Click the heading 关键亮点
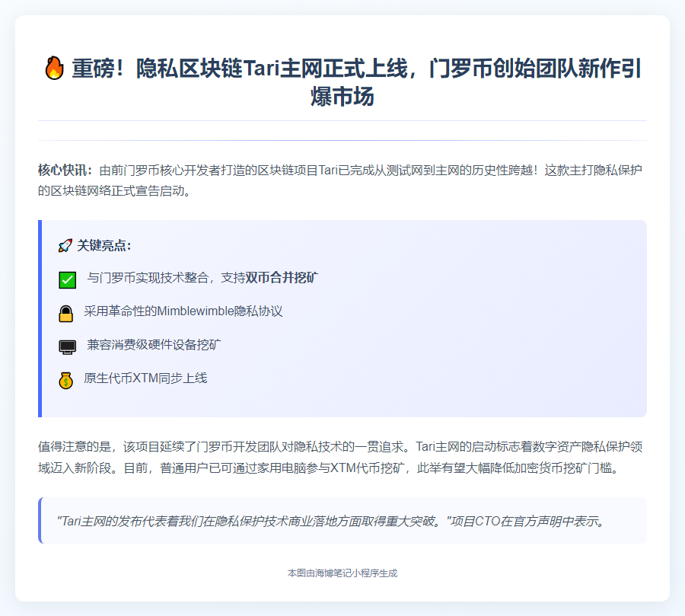Viewport: 685px width, 616px height. (x=104, y=246)
